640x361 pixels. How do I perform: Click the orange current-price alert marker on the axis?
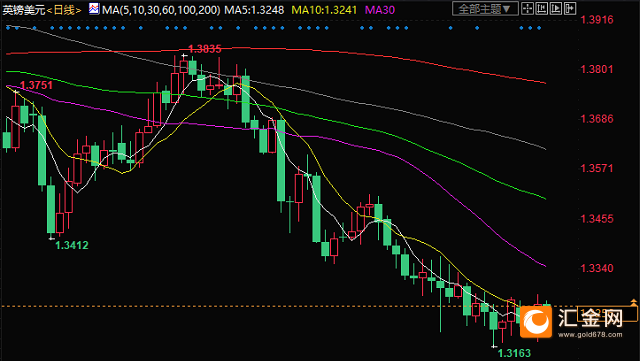click(633, 302)
